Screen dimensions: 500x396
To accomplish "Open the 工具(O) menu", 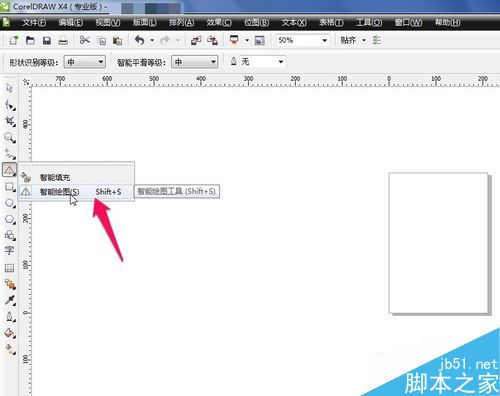I will pos(369,23).
